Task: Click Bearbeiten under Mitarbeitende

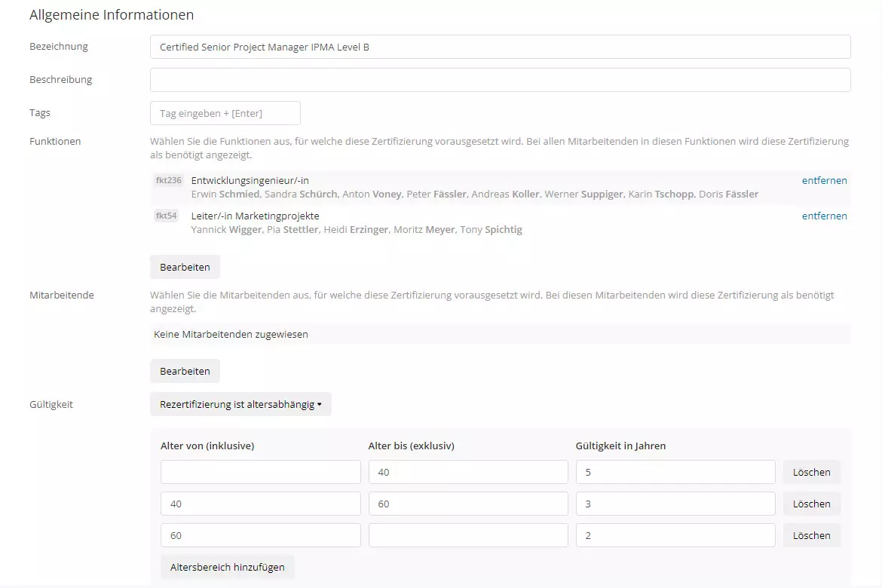Action: (185, 372)
